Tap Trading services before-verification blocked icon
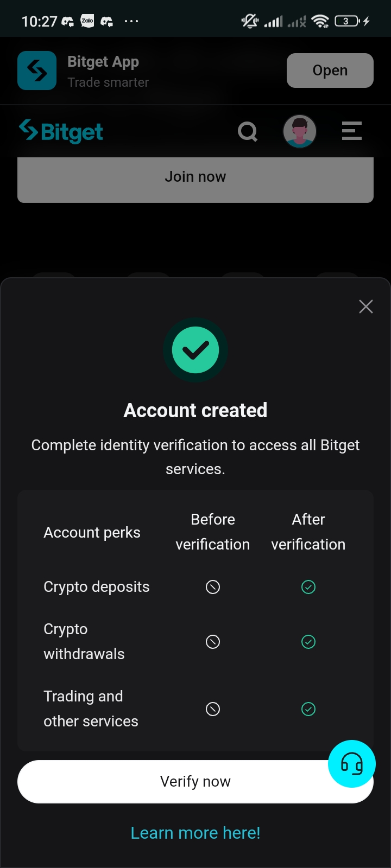391x868 pixels. [x=213, y=709]
